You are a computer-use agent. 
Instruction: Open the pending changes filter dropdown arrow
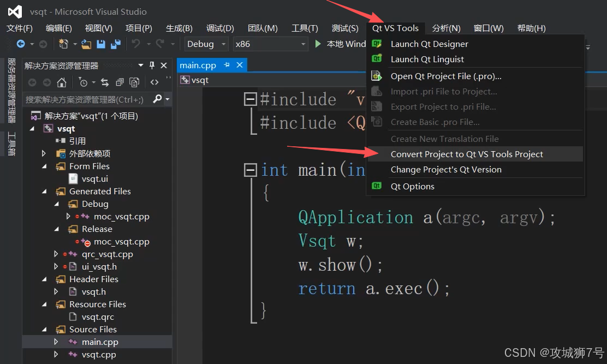93,82
